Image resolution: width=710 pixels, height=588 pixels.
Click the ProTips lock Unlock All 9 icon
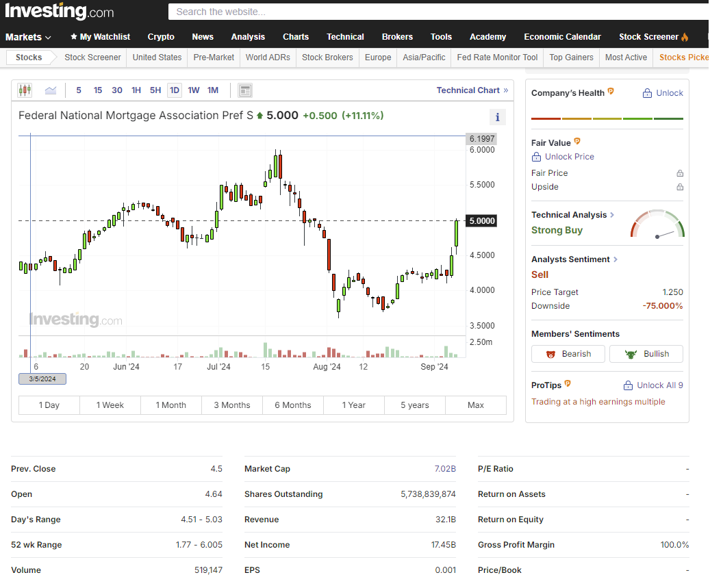(628, 385)
